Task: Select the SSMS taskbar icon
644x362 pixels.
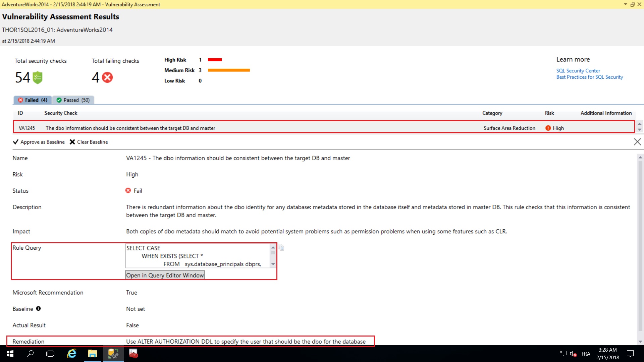Action: click(x=113, y=354)
